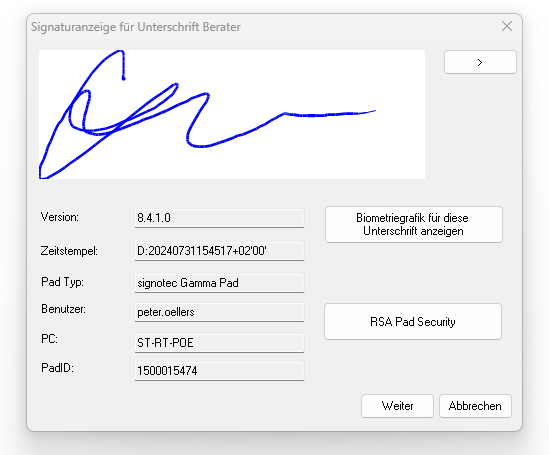Click the blue signature image
The width and height of the screenshot is (549, 455).
(x=232, y=114)
